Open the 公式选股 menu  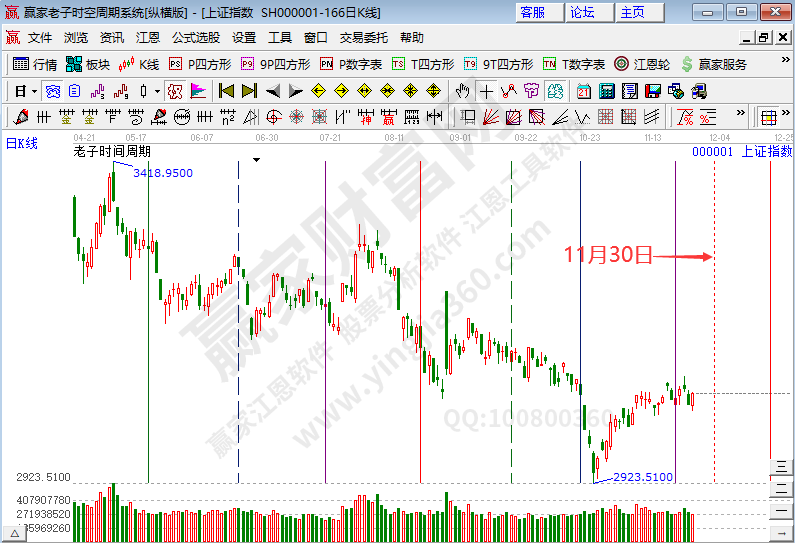coord(196,38)
